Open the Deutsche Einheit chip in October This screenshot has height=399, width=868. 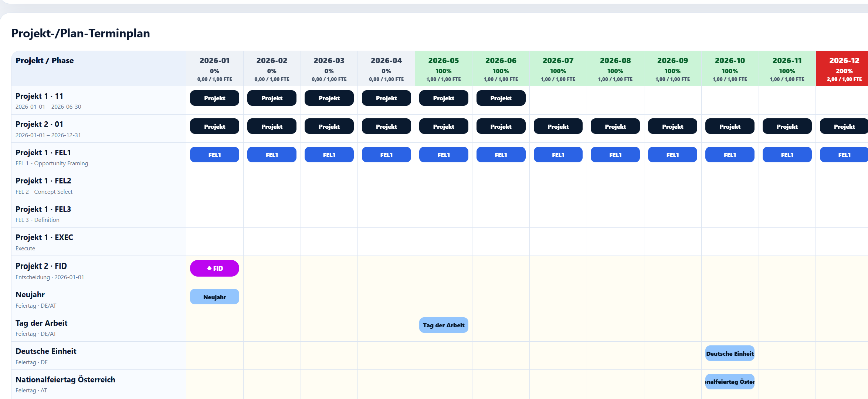click(x=730, y=354)
